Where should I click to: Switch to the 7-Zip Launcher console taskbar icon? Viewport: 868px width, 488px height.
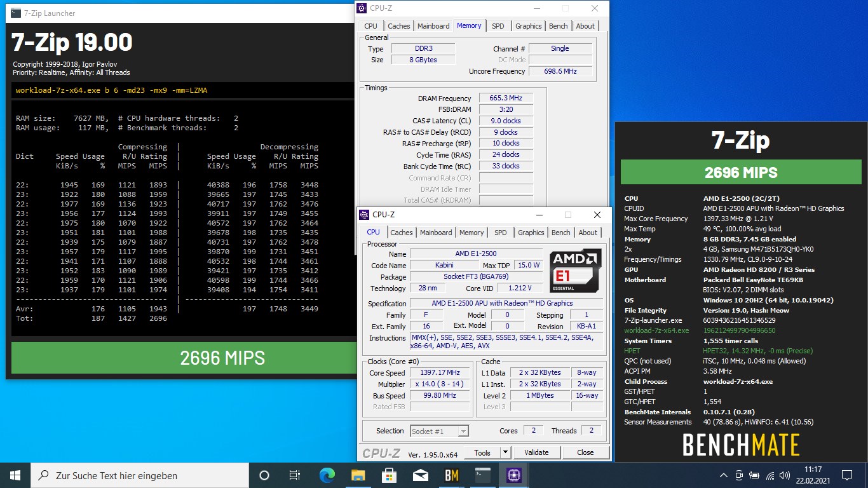coord(482,475)
